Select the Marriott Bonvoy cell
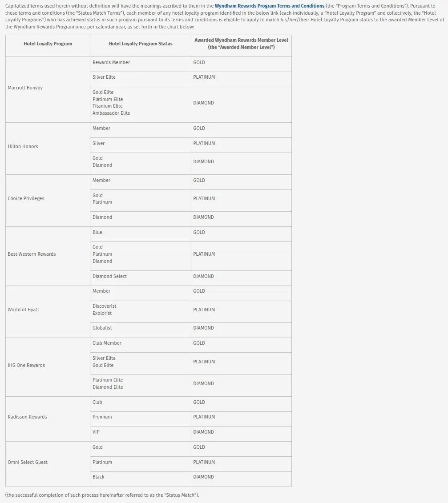The image size is (448, 503). point(25,88)
